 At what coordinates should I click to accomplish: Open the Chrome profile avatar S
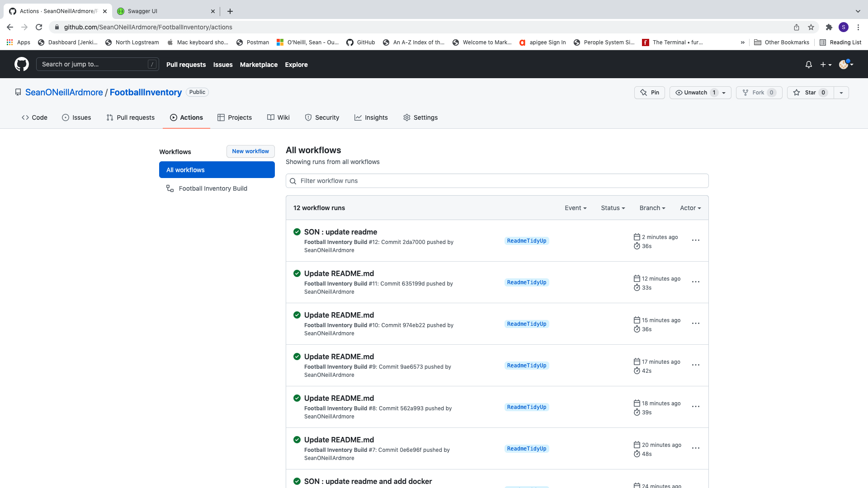tap(844, 27)
